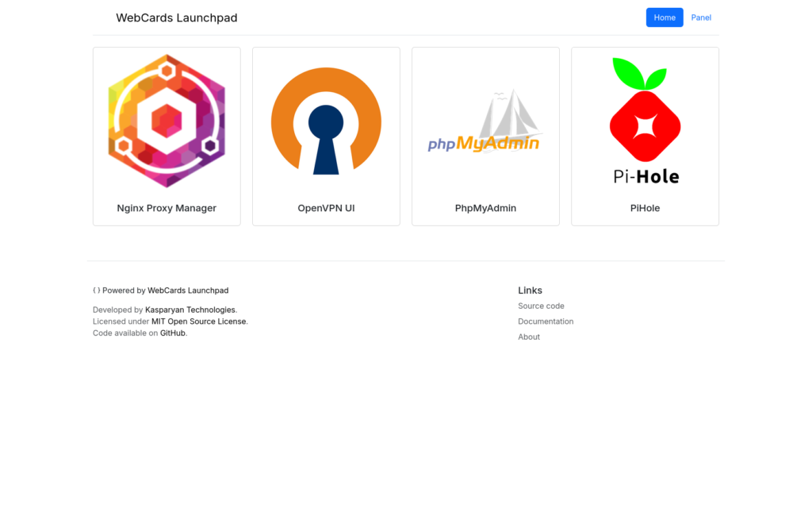Viewport: 812px width, 508px height.
Task: Visit the Kasparyan Technologies link
Action: (190, 310)
